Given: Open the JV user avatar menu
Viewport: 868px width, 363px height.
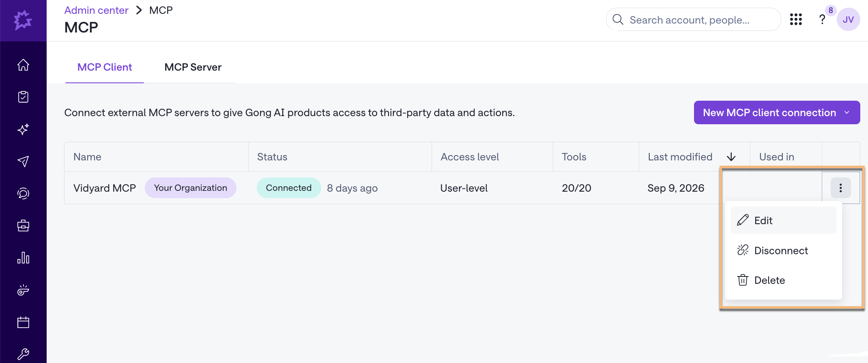Looking at the screenshot, I should (x=848, y=19).
